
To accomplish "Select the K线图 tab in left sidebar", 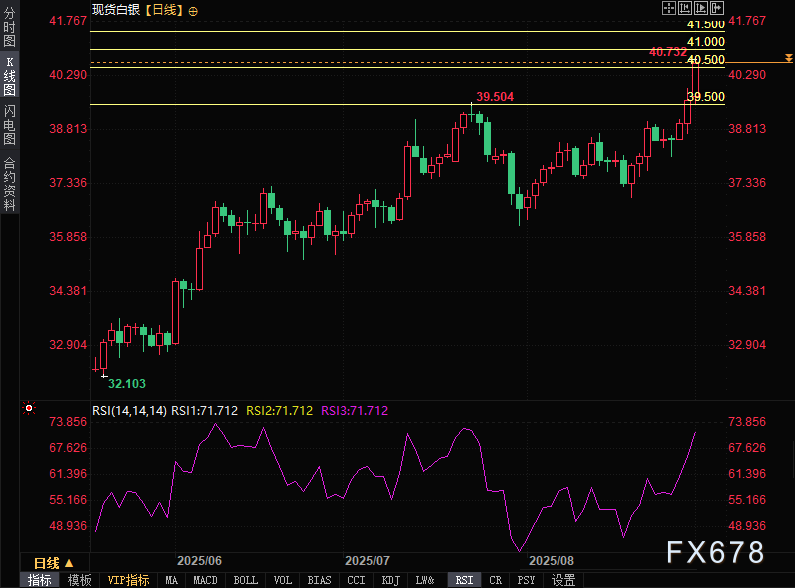I will pos(9,76).
